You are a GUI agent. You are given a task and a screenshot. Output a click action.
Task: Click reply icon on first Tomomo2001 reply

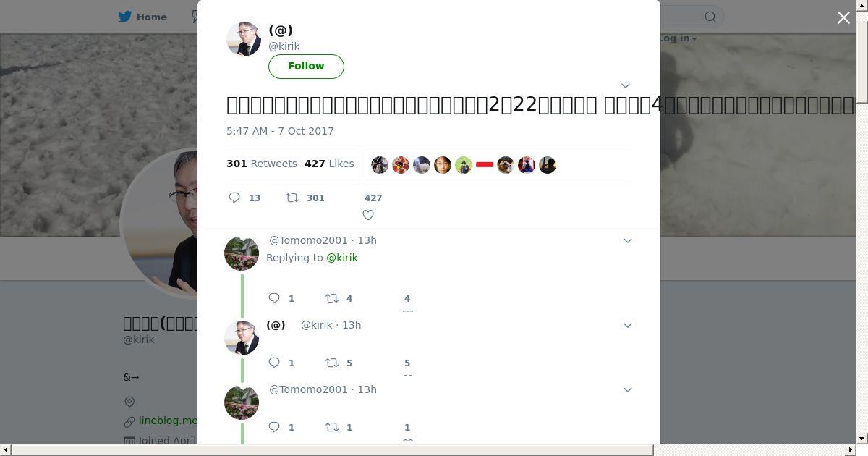click(274, 298)
